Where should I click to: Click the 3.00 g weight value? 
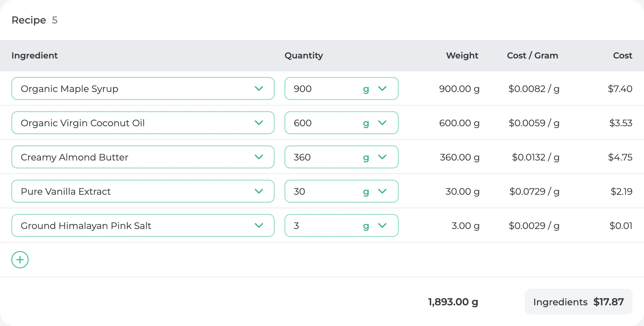coord(465,226)
